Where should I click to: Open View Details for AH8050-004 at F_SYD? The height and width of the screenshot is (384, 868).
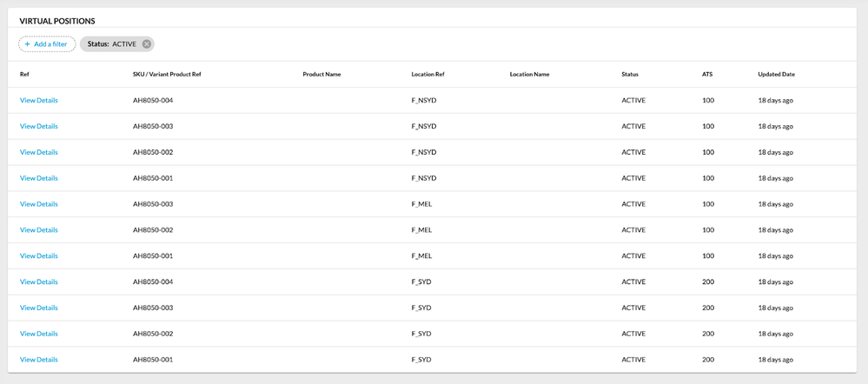[39, 282]
